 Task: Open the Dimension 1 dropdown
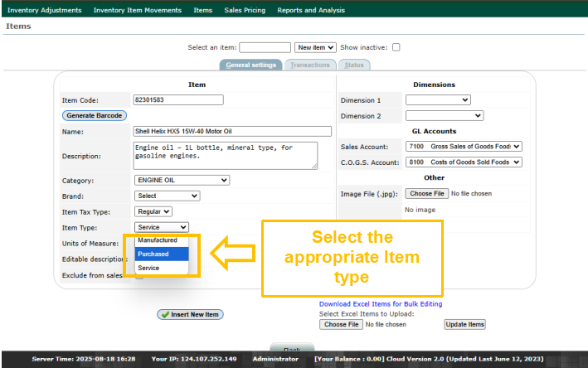[x=438, y=100]
